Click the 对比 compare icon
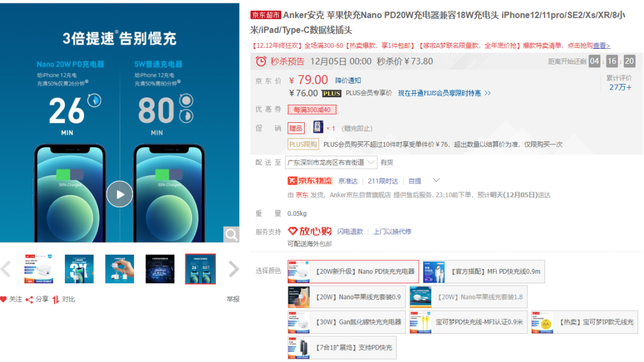 click(56, 299)
